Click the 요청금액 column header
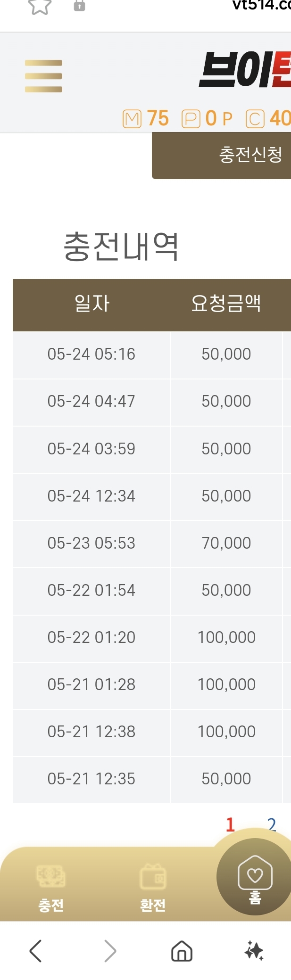The width and height of the screenshot is (291, 980). (226, 303)
